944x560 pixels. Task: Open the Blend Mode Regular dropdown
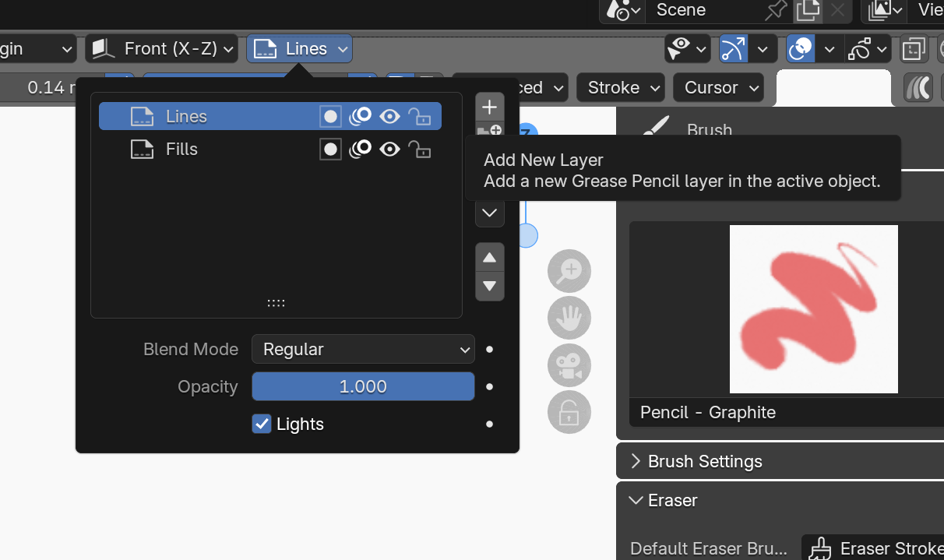363,349
